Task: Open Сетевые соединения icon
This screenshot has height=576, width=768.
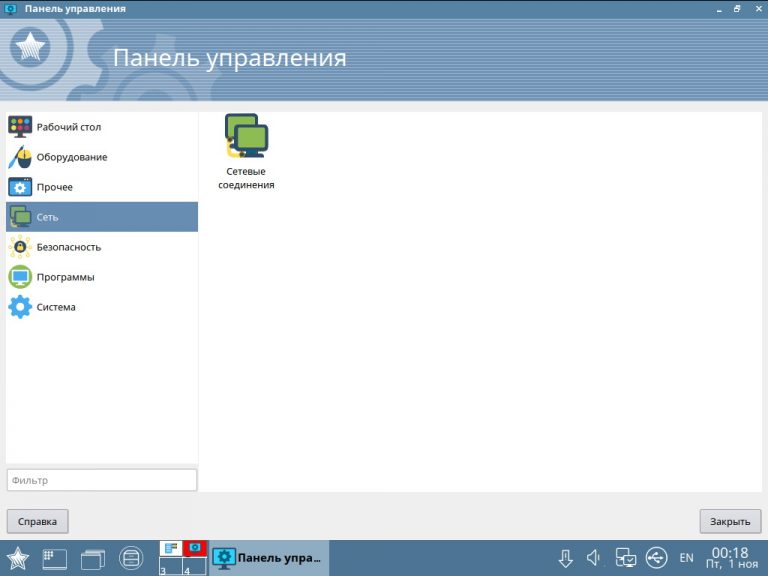Action: pos(246,152)
